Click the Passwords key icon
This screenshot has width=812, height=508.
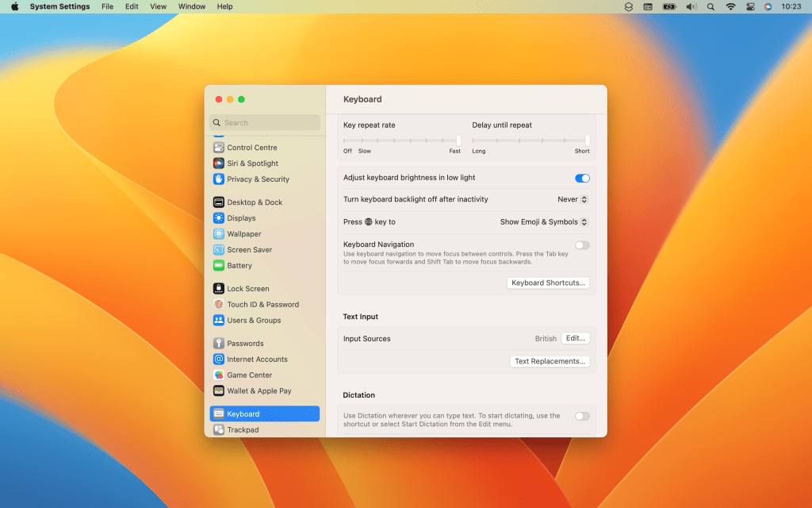[x=219, y=343]
